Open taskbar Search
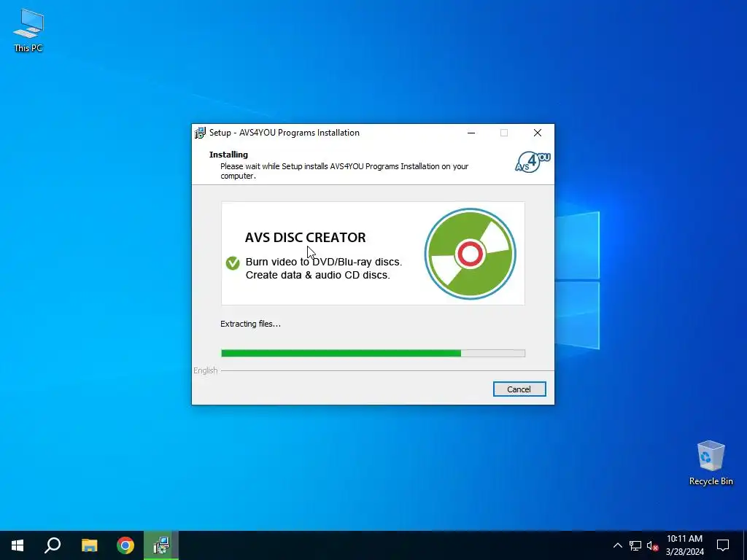Image resolution: width=747 pixels, height=560 pixels. pyautogui.click(x=53, y=545)
